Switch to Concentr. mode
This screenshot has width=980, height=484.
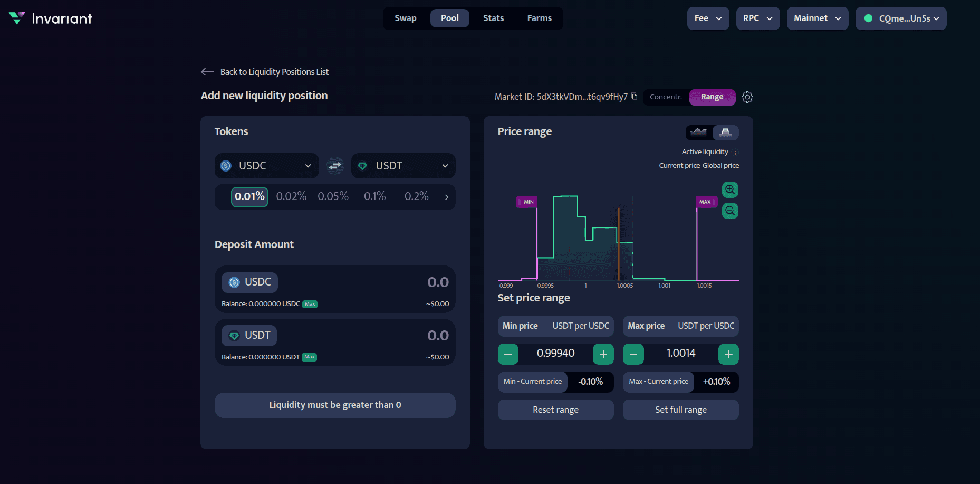click(x=666, y=97)
